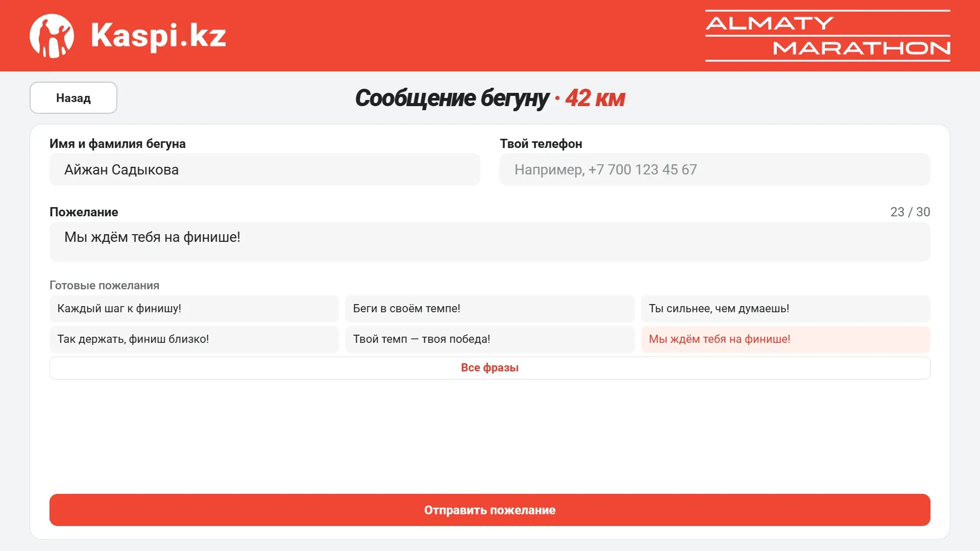
Task: Choose the phrase Каждый шаг к финишу!
Action: click(x=194, y=309)
